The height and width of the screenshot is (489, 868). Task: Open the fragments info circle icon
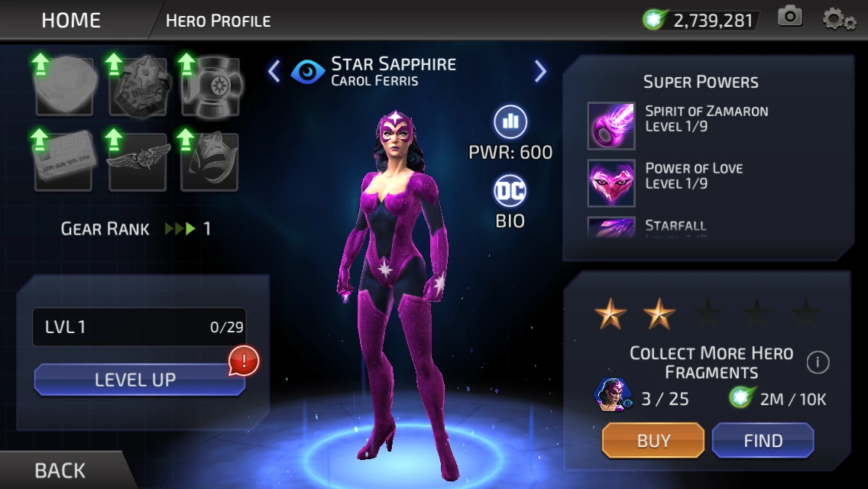818,362
